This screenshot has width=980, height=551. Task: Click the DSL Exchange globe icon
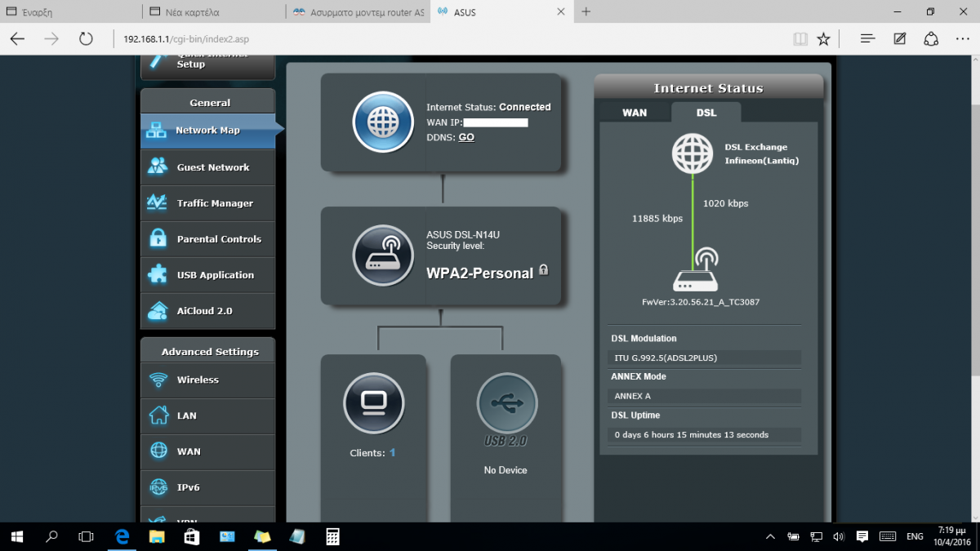coord(693,154)
